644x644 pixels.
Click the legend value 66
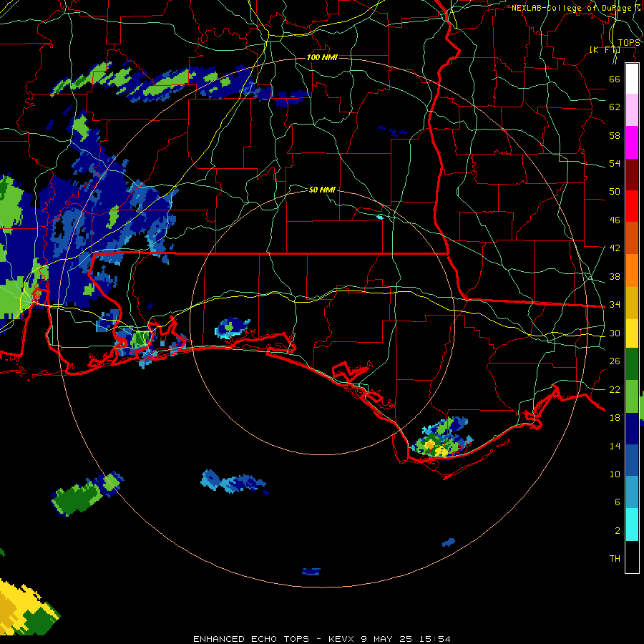[x=615, y=79]
